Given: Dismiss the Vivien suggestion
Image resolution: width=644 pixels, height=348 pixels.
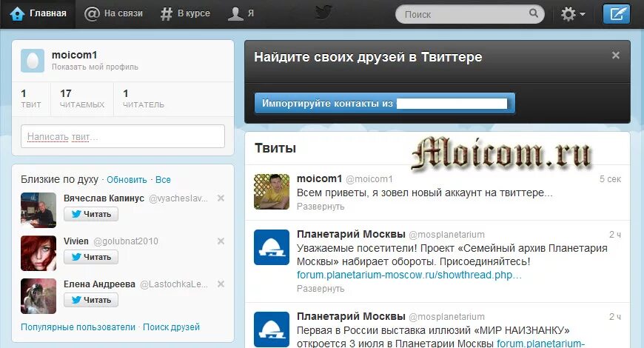Looking at the screenshot, I should tap(221, 241).
